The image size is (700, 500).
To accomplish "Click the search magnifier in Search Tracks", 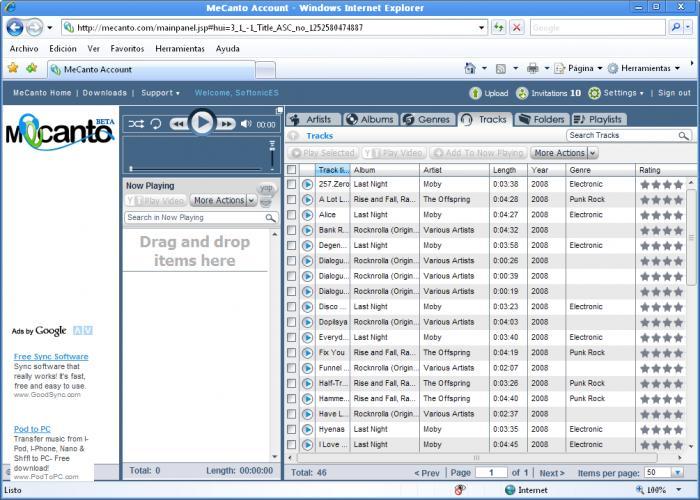I will 683,136.
